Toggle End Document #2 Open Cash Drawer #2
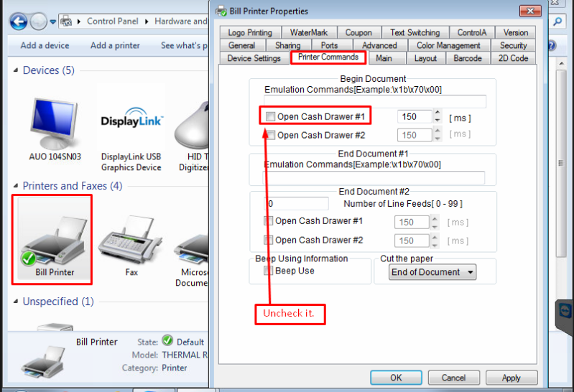 [269, 240]
